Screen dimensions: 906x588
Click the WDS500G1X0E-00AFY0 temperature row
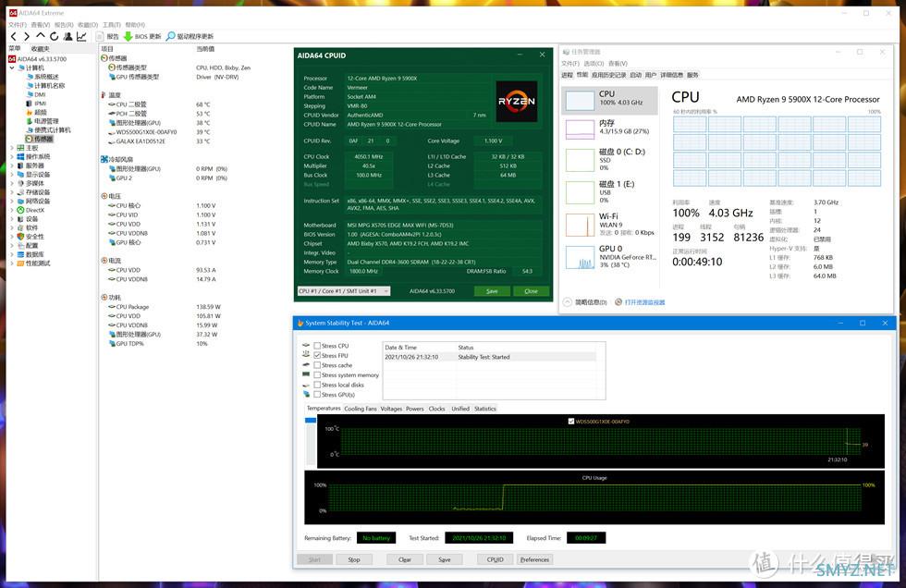click(x=159, y=132)
